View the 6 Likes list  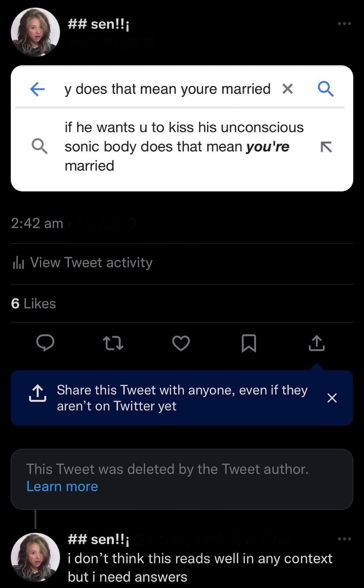click(33, 304)
